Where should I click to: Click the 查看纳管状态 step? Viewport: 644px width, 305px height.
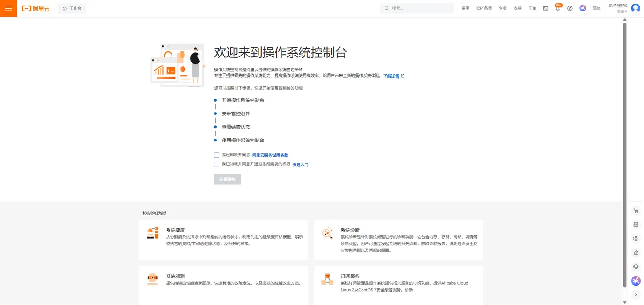point(236,127)
